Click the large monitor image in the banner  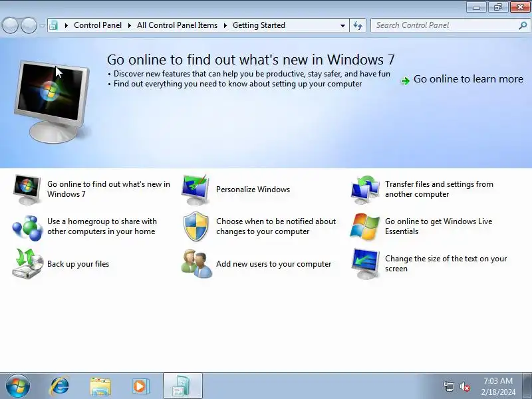(52, 102)
